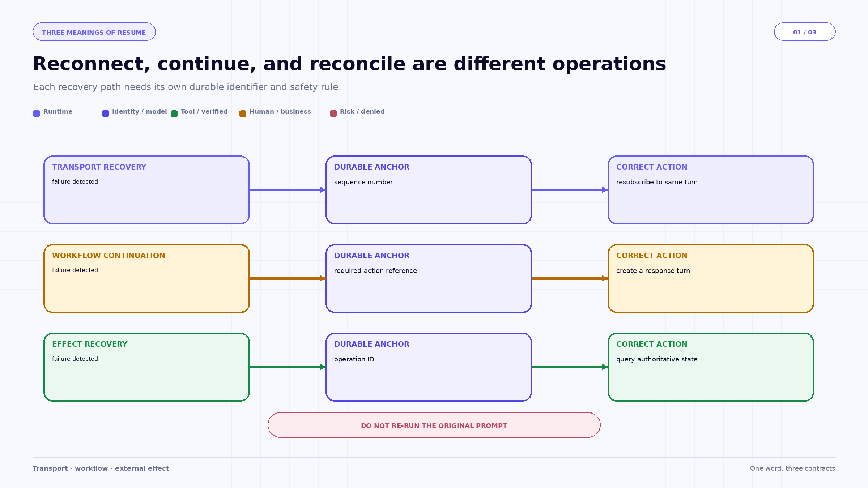The height and width of the screenshot is (488, 868).
Task: Click the 01 / 03 page indicator
Action: coord(805,32)
